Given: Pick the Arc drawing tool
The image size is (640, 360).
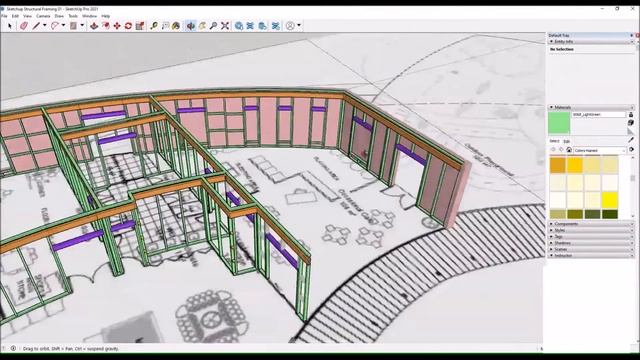Looking at the screenshot, I should (54, 26).
